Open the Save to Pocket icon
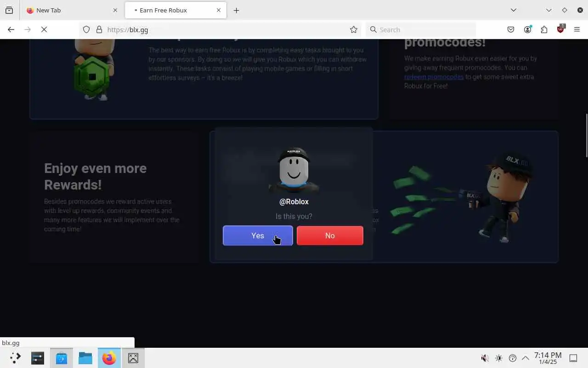 coord(511,29)
